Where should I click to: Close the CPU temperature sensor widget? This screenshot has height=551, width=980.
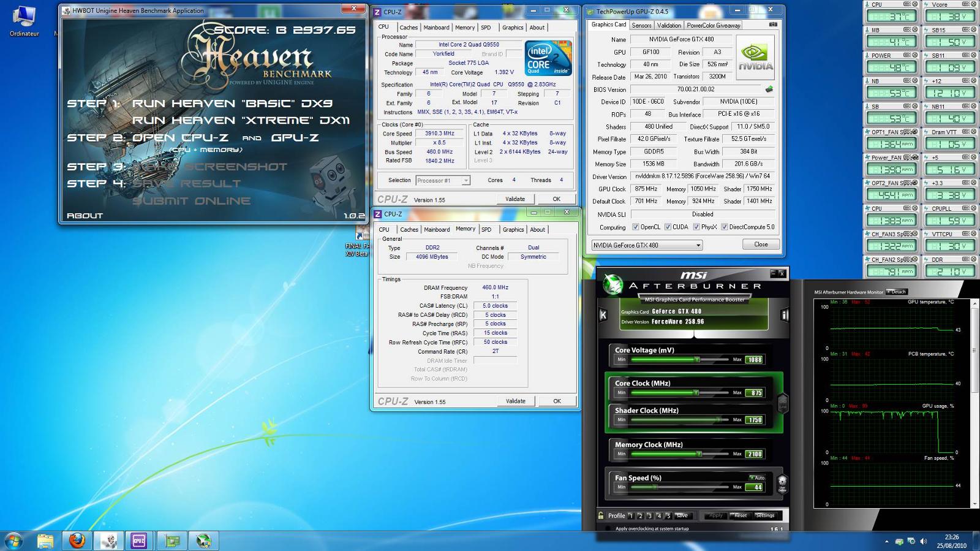[x=915, y=4]
